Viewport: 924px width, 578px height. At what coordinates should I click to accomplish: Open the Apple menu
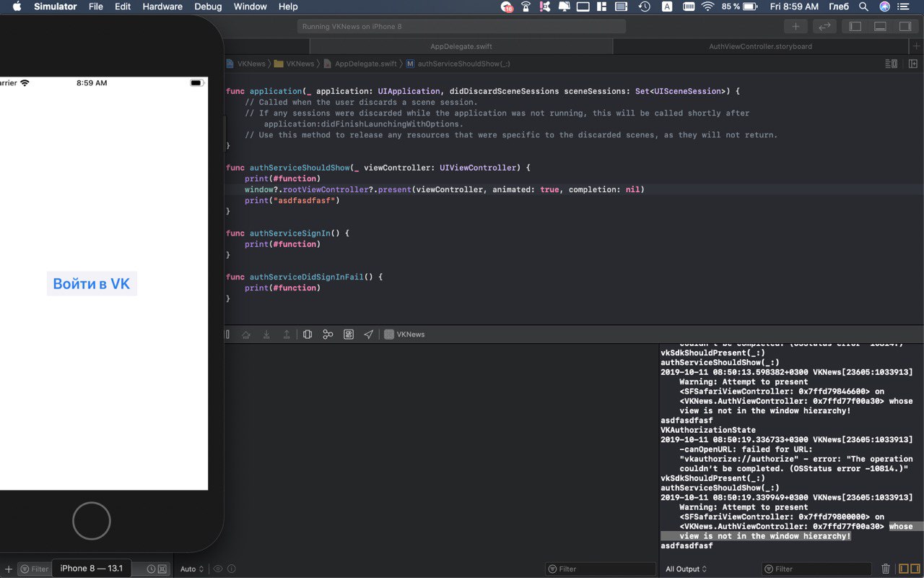pos(17,7)
